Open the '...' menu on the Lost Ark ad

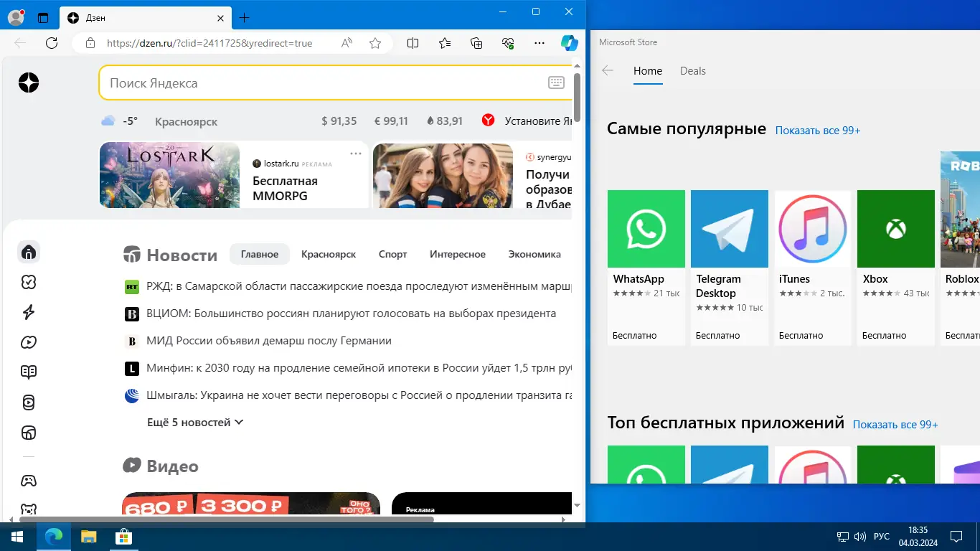tap(355, 154)
